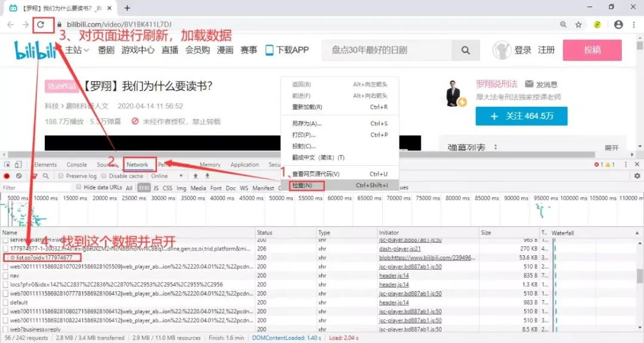Click the zoom magnifier icon in the address bar
Viewport: 644px width, 343px height.
pyautogui.click(x=563, y=24)
